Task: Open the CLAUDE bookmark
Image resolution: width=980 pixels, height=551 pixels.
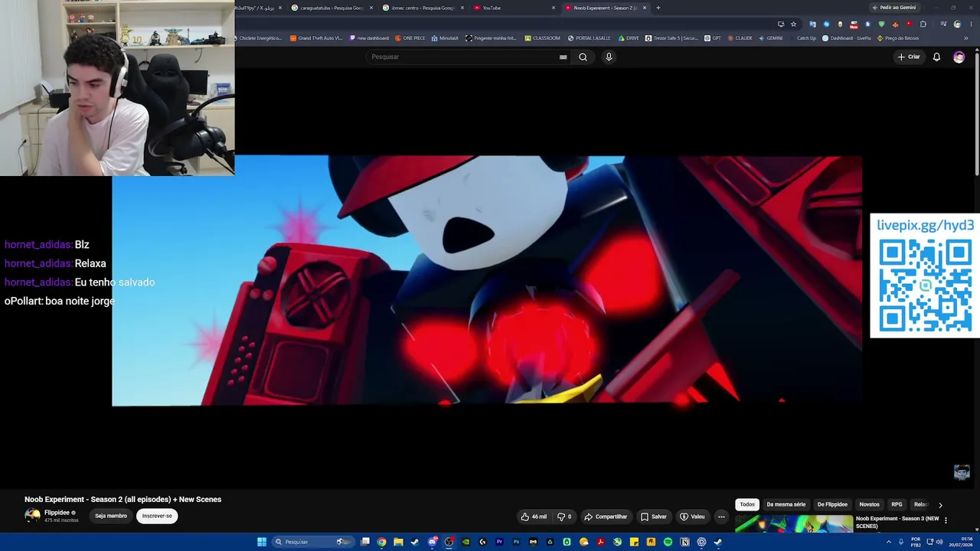Action: tap(740, 38)
